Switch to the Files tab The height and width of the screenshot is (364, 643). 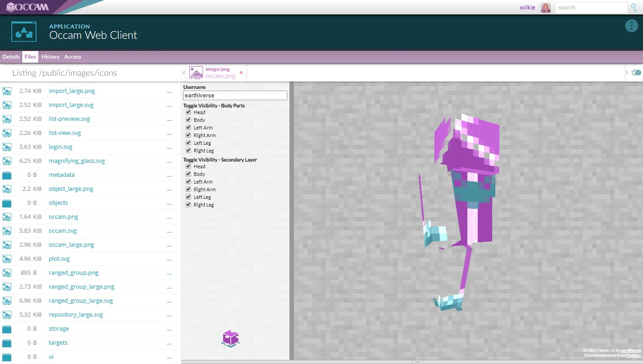click(x=30, y=57)
